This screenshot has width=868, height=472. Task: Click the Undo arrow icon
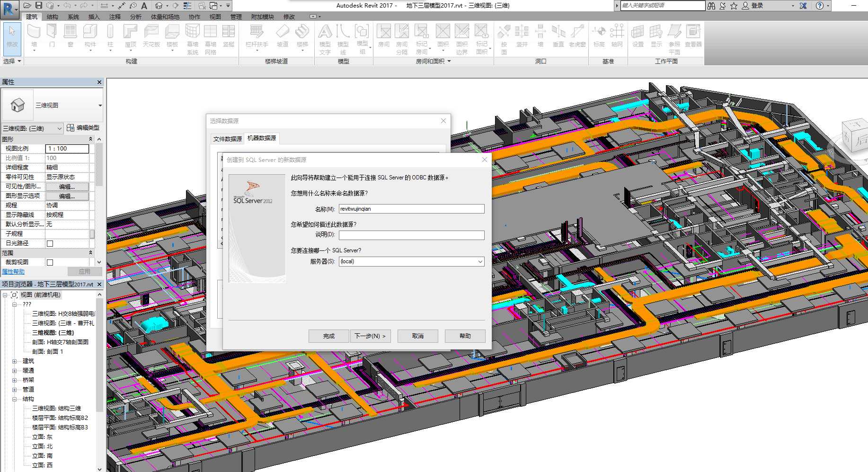pyautogui.click(x=67, y=6)
